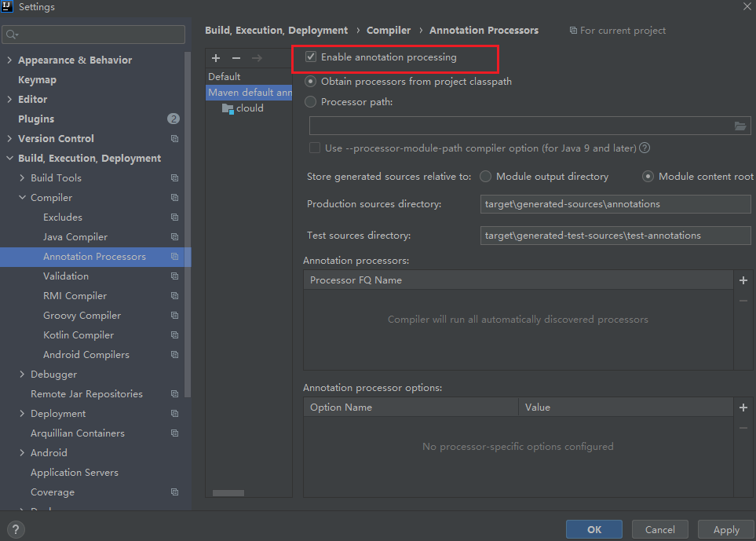The height and width of the screenshot is (541, 756).
Task: Click project-level icon beside Version Control
Action: (174, 138)
